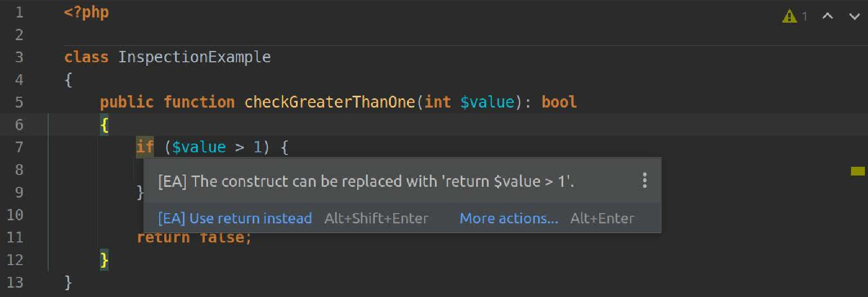Screen dimensions: 868x297
Task: Go to previous highlighted error arrow
Action: 827,16
